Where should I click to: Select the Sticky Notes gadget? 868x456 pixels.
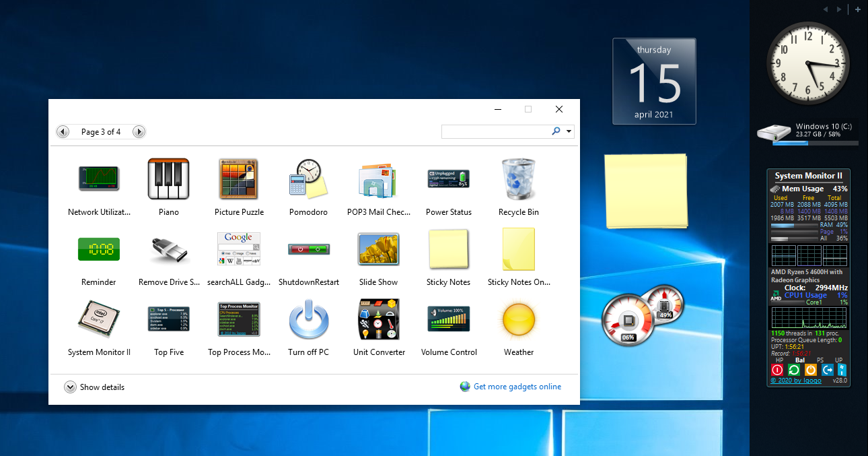click(448, 249)
